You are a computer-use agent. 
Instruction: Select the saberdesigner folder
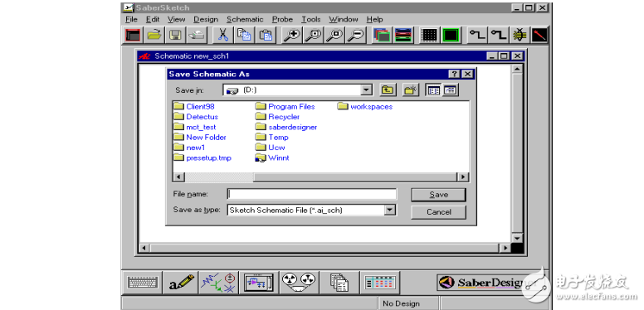coord(286,127)
